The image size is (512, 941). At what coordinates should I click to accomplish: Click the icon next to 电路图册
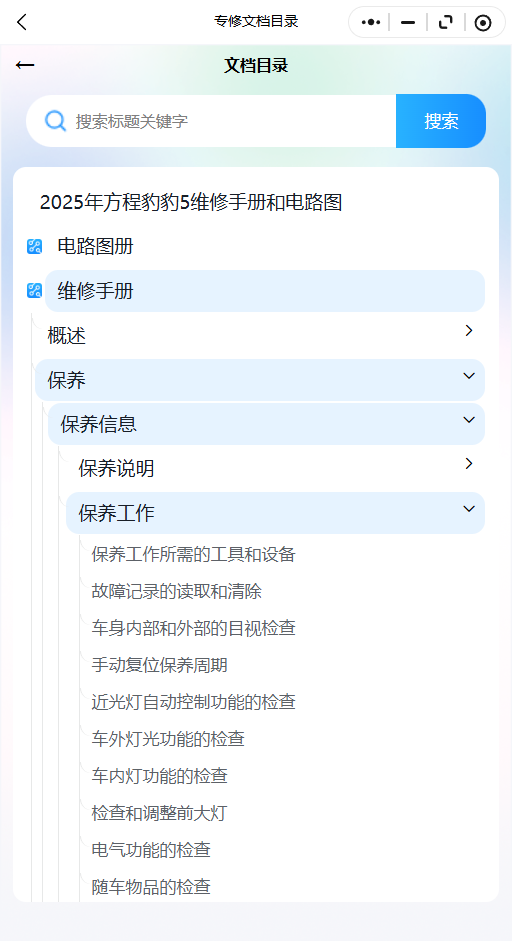[x=34, y=247]
